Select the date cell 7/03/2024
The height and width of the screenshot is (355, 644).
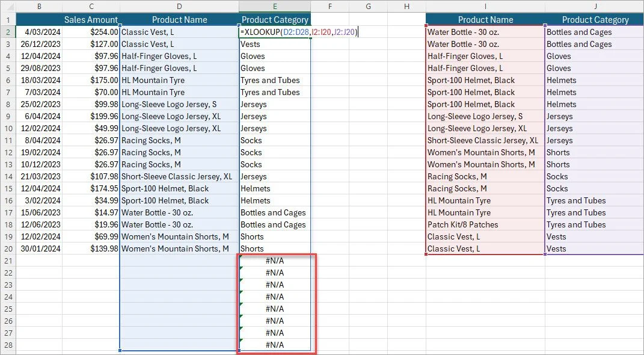pos(39,92)
